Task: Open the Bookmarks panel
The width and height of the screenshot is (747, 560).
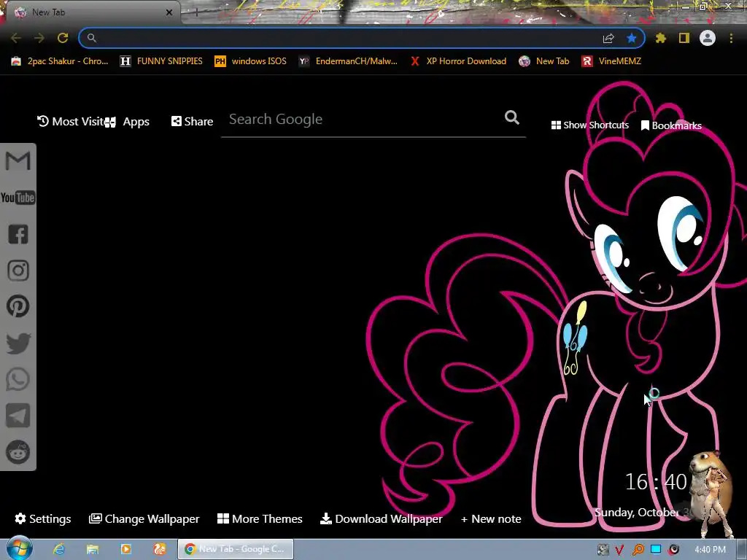Action: pyautogui.click(x=671, y=125)
